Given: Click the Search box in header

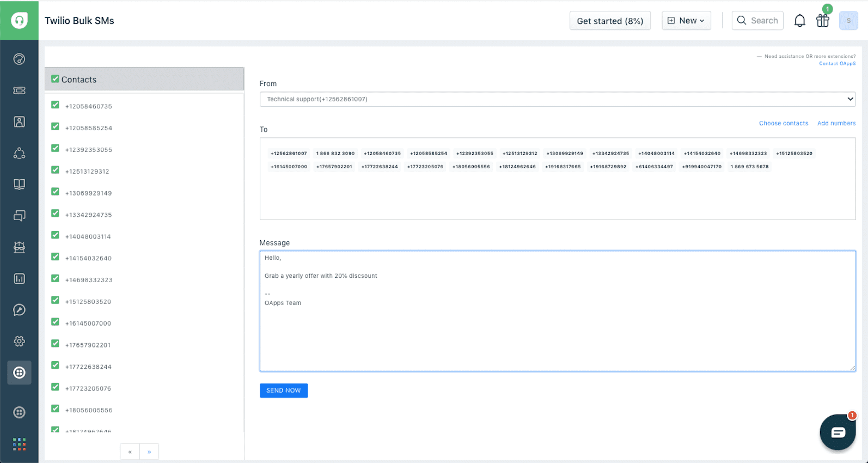Looking at the screenshot, I should point(757,21).
